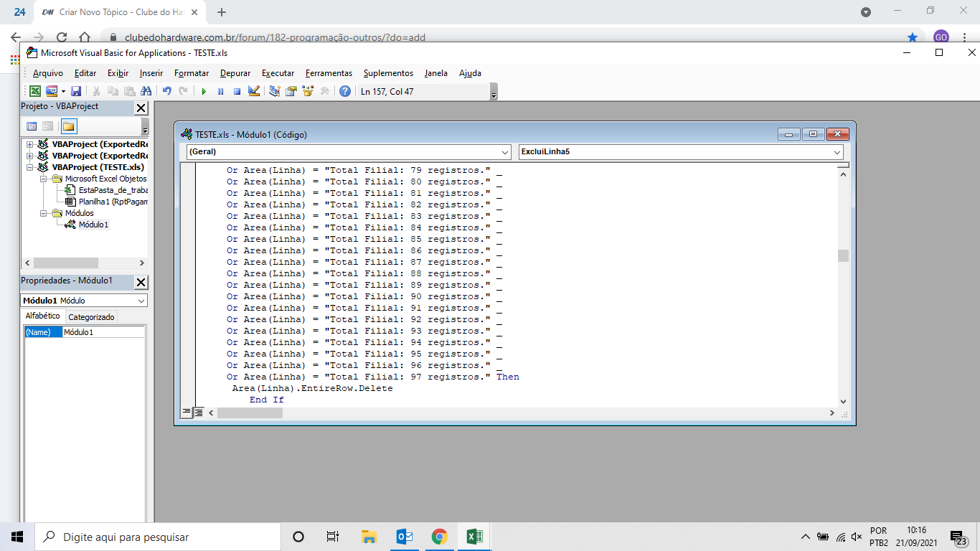Open the ExcluiLinha5 procedure dropdown

(x=681, y=152)
